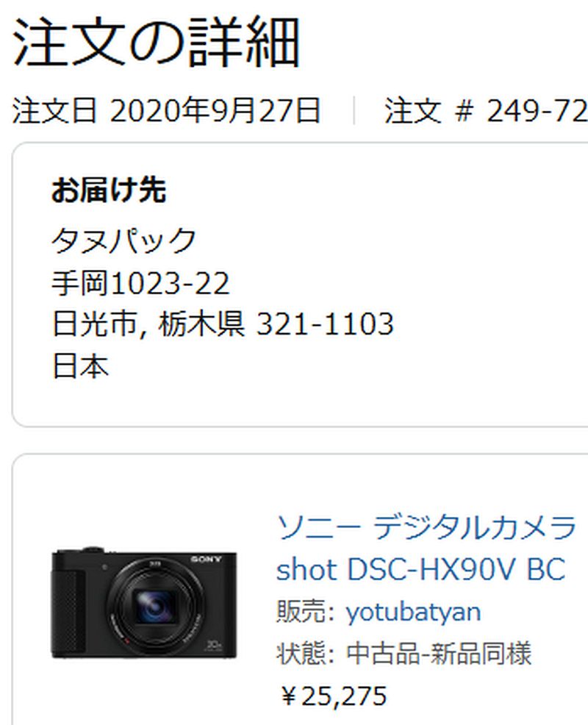The width and height of the screenshot is (588, 725).
Task: Click the 状態: condition label
Action: (305, 654)
